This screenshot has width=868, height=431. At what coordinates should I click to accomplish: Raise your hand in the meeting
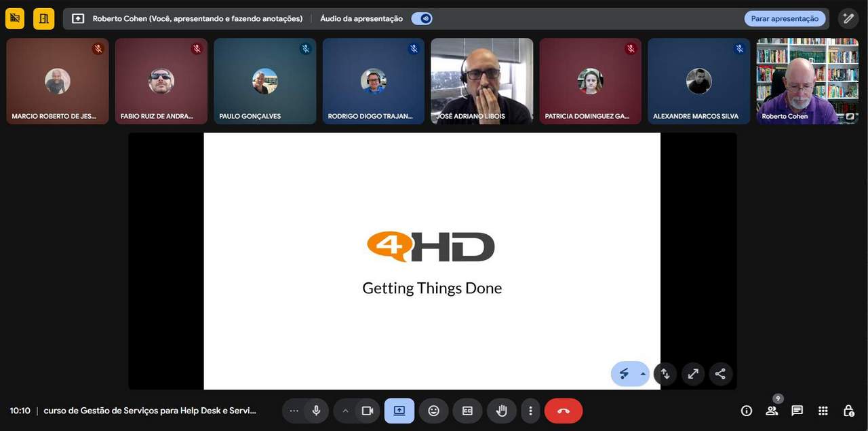(501, 411)
